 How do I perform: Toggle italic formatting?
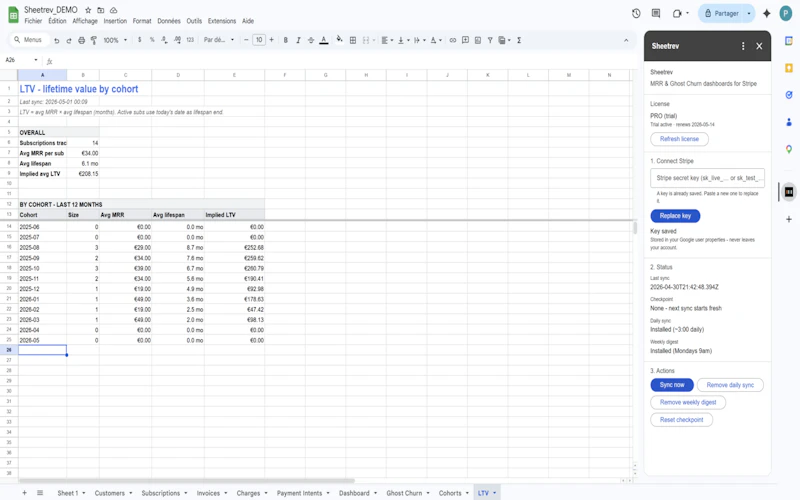[298, 40]
